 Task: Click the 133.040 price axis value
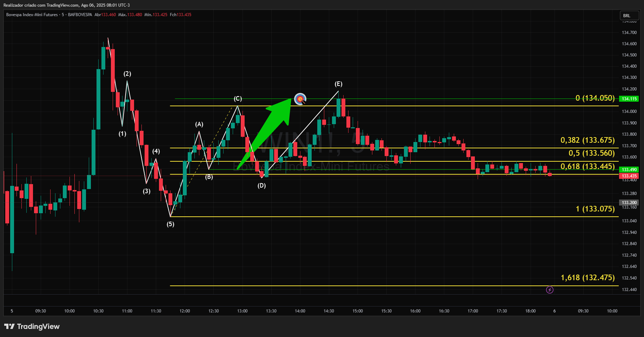pyautogui.click(x=629, y=221)
